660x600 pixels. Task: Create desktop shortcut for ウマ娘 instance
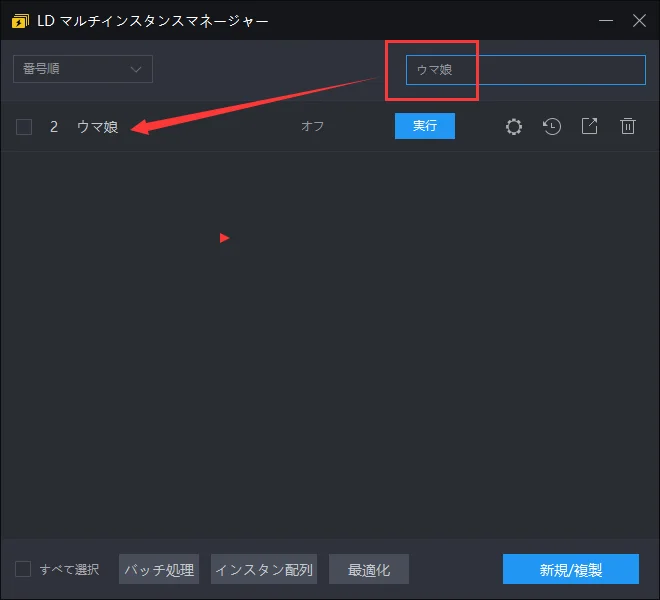pyautogui.click(x=589, y=126)
